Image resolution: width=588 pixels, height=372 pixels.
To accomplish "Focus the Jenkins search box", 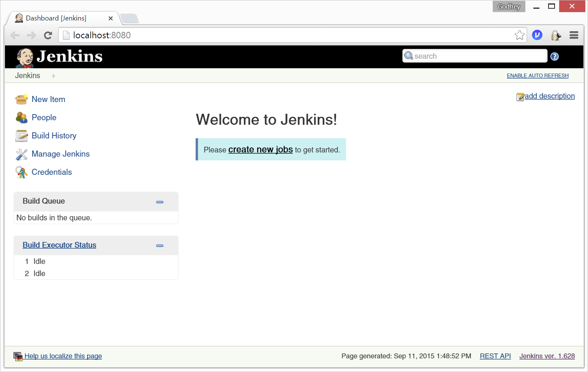I will coord(475,56).
